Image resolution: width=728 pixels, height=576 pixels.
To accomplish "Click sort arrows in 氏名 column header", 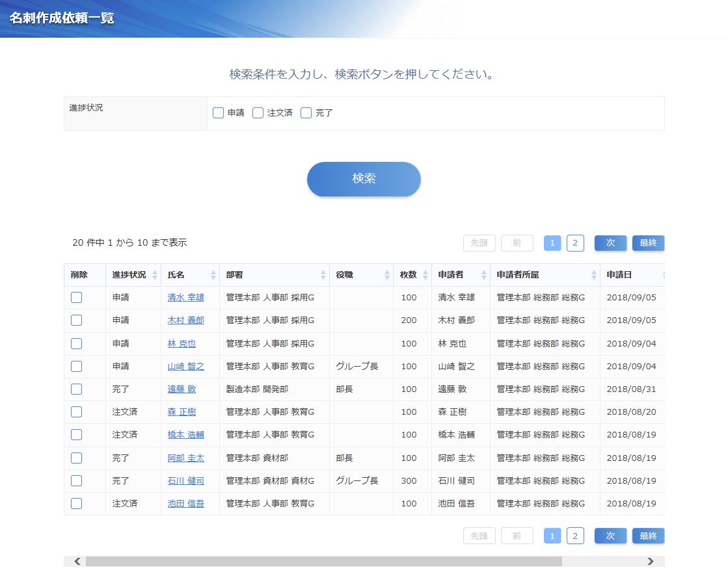I will click(213, 275).
